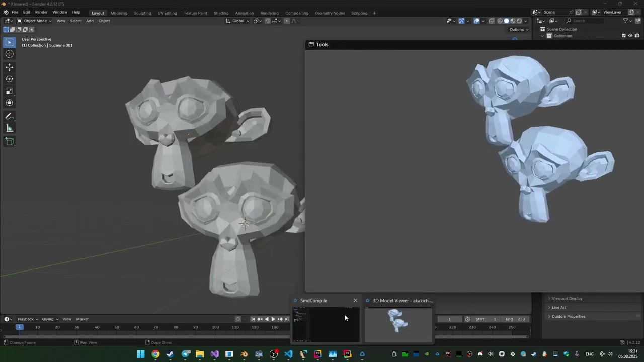The height and width of the screenshot is (362, 644).
Task: Play the animation forward
Action: click(273, 319)
